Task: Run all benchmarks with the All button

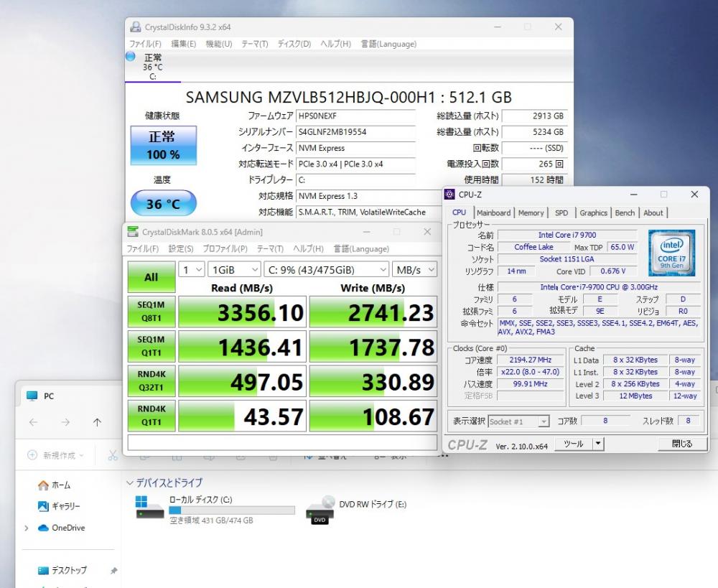Action: click(x=151, y=277)
